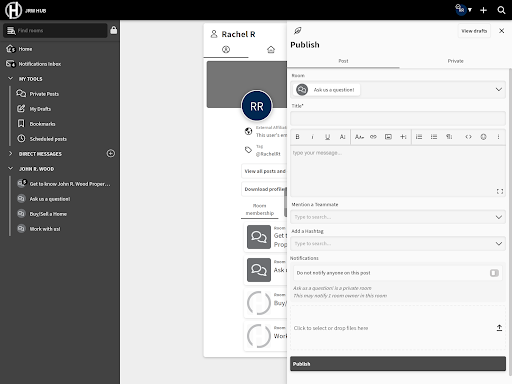Click into the Type your message area
This screenshot has height=384, width=512.
[398, 171]
